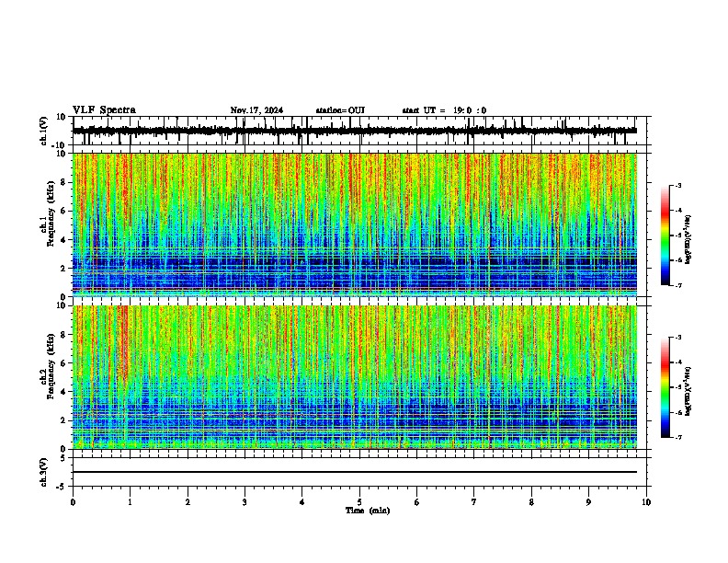Image resolution: width=728 pixels, height=563 pixels.
Task: Click inside the ch.2 frequency spectrogram
Action: coord(355,377)
